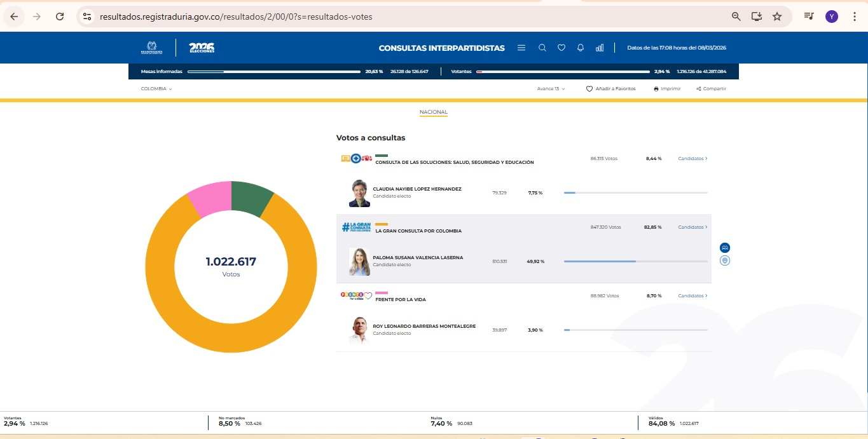868x439 pixels.
Task: Expand the COLOMBIA region dropdown
Action: tap(156, 89)
